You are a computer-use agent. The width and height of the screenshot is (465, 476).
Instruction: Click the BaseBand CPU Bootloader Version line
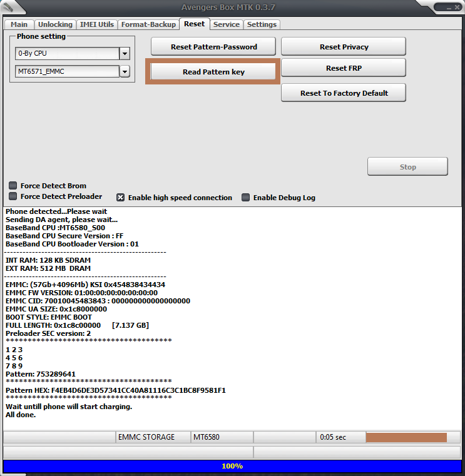pyautogui.click(x=72, y=244)
